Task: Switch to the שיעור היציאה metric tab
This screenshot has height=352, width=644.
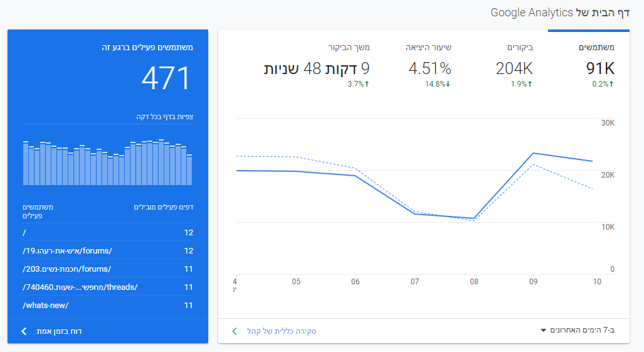Action: pyautogui.click(x=430, y=66)
